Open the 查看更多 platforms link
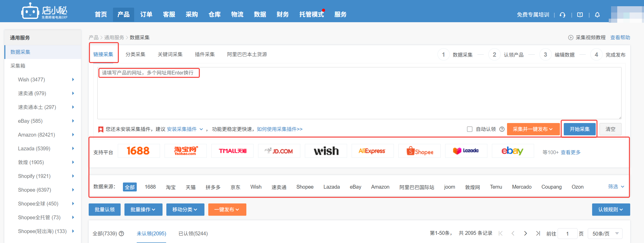The image size is (644, 243). click(571, 152)
